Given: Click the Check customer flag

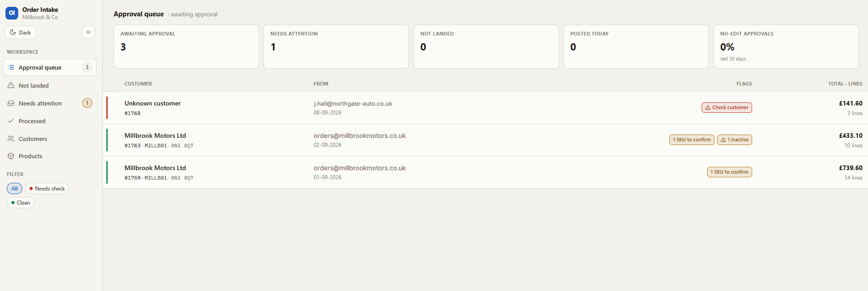Looking at the screenshot, I should 727,107.
